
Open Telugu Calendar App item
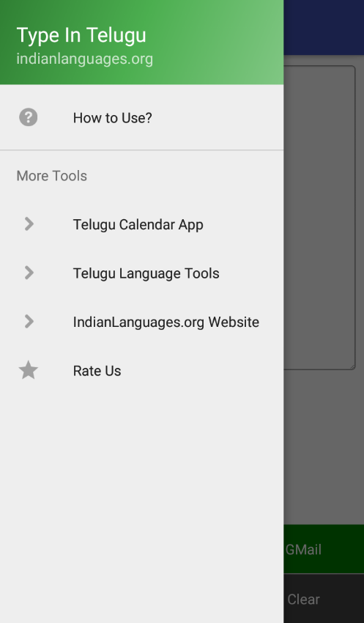tap(141, 224)
